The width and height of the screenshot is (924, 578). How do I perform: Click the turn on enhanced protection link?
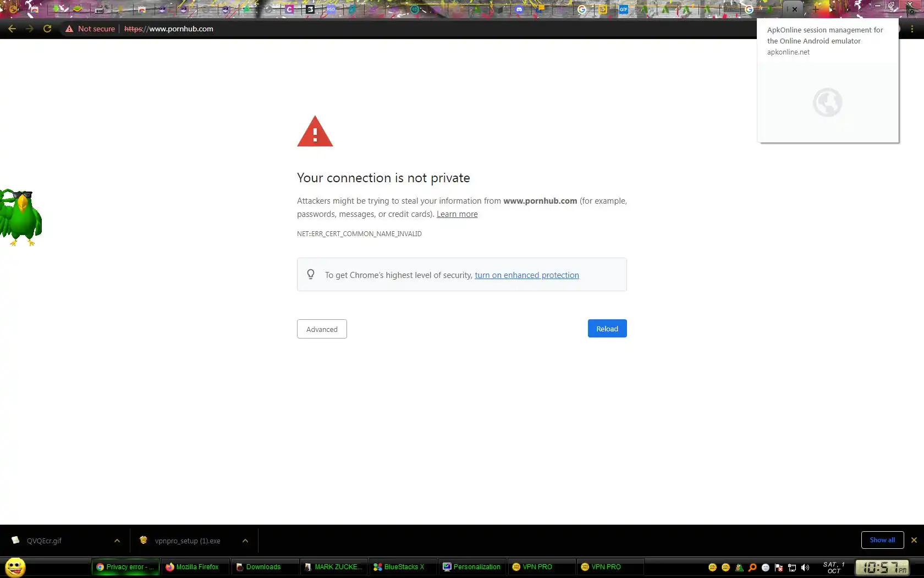point(527,275)
